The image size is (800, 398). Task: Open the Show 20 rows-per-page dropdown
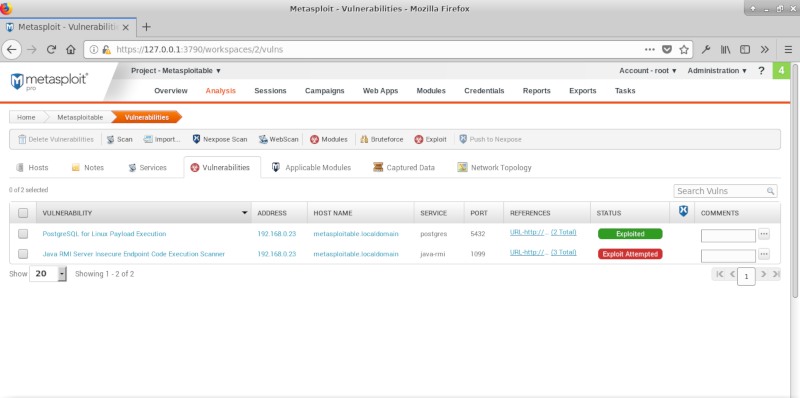48,273
